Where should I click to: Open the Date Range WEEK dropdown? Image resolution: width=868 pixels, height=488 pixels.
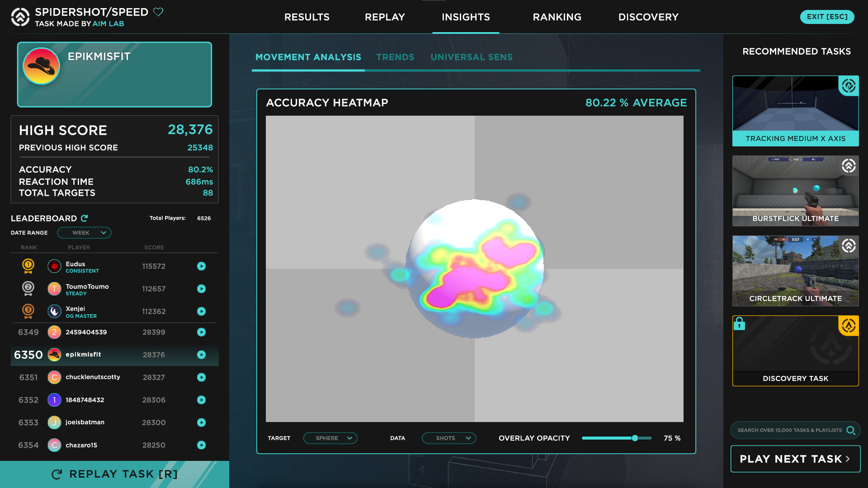(x=84, y=233)
